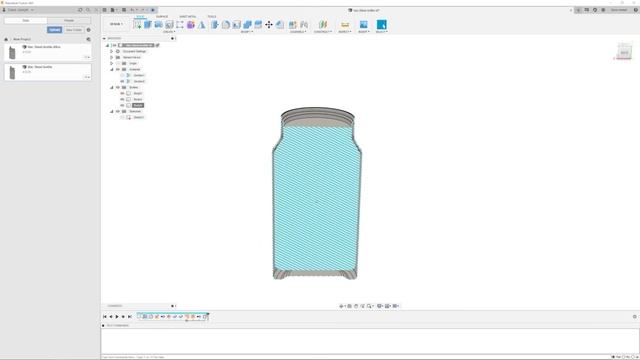Switch to the SOLID tab
Viewport: 640px width, 360px height.
(140, 17)
